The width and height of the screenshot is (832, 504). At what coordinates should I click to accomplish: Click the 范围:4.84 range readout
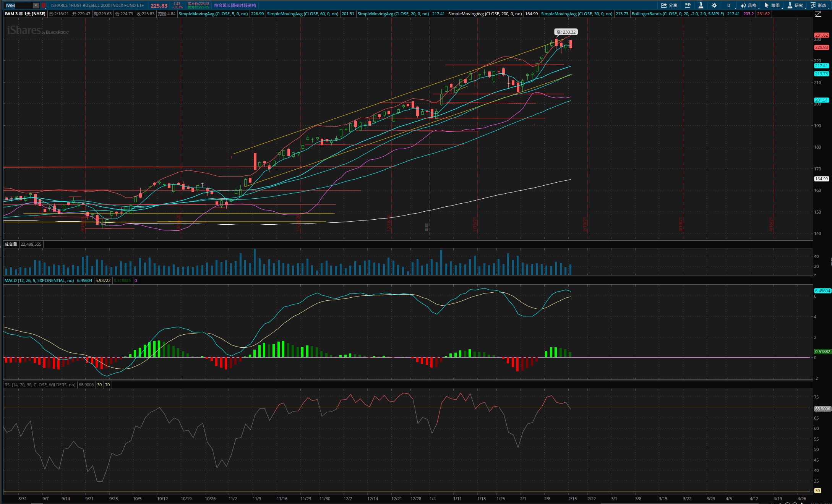point(167,14)
